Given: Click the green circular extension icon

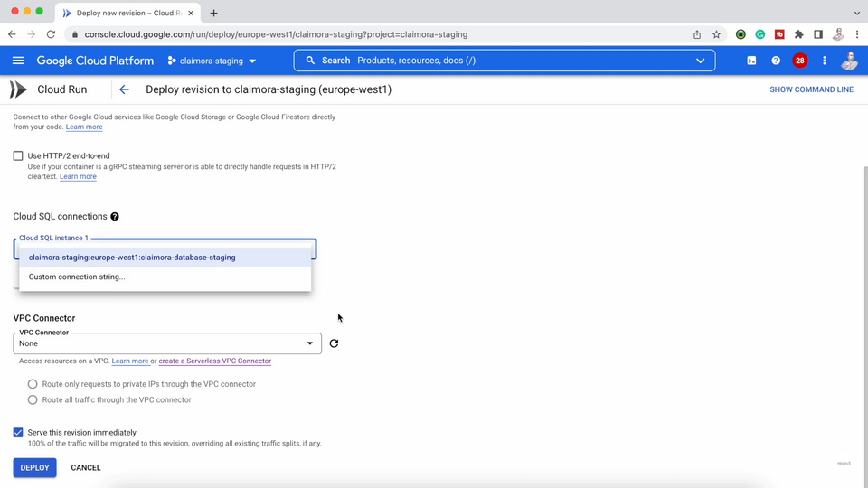Looking at the screenshot, I should [x=741, y=34].
